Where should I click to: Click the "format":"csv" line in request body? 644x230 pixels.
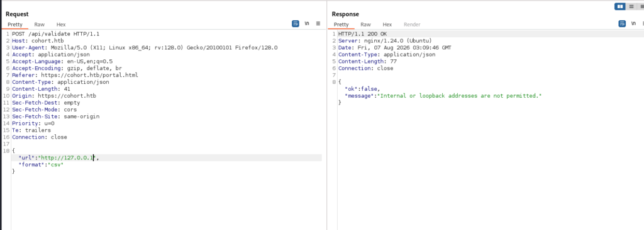point(41,164)
